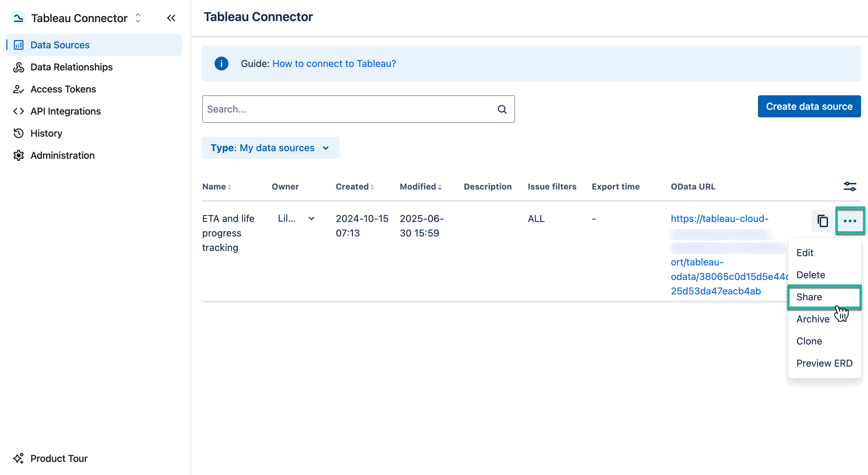This screenshot has width=868, height=475.
Task: Copy the OData URL using the copy icon
Action: click(x=823, y=221)
